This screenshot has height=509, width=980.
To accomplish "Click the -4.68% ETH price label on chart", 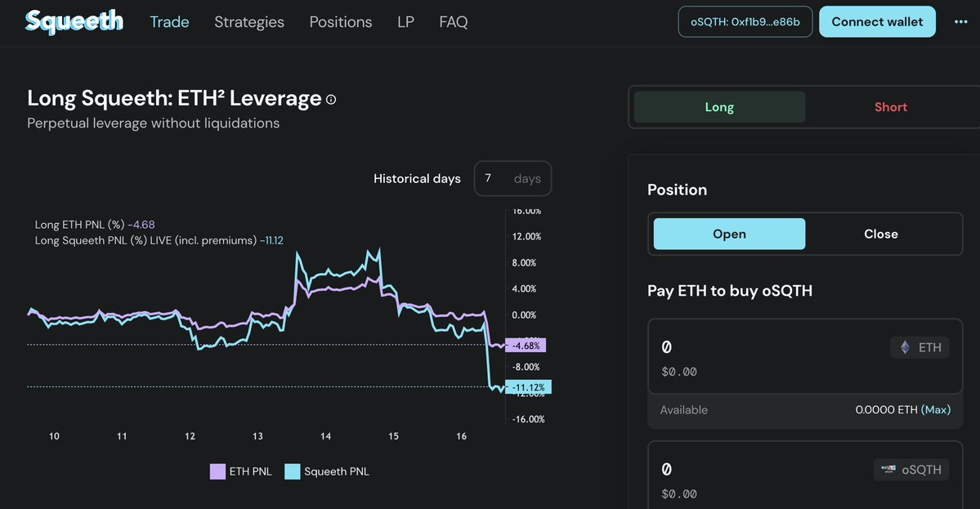I will [526, 346].
